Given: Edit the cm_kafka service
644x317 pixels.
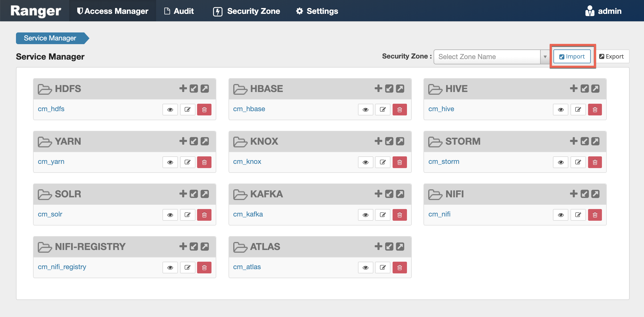Looking at the screenshot, I should 383,215.
